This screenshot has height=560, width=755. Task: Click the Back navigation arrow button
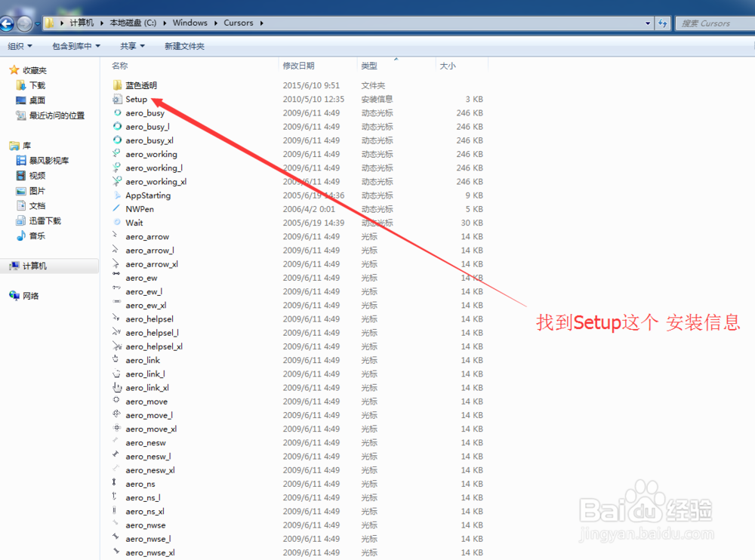tap(7, 23)
